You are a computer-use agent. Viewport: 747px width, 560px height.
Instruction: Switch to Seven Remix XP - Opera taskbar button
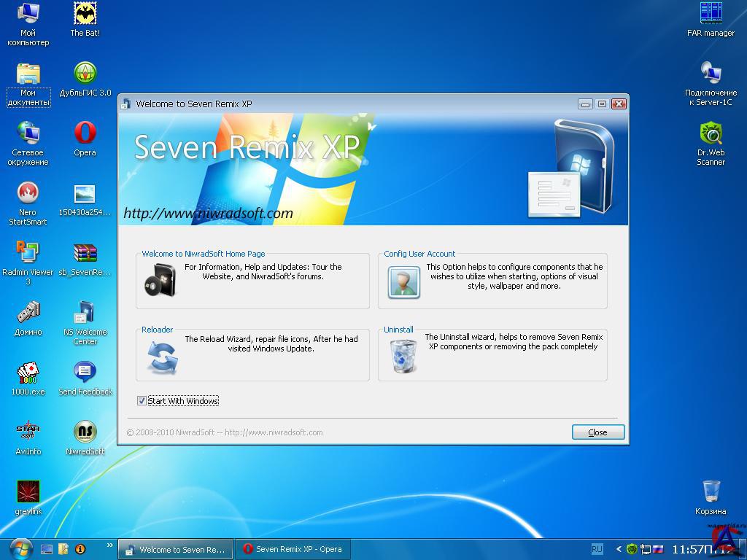pyautogui.click(x=293, y=550)
